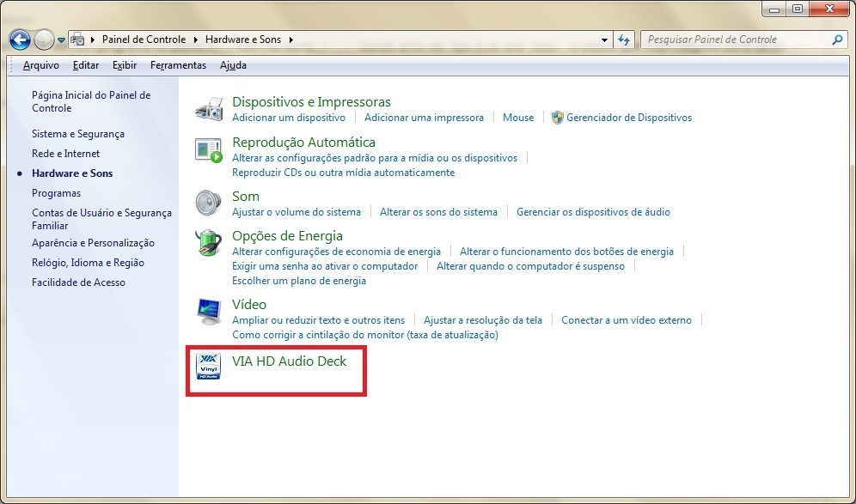856x504 pixels.
Task: Open the Exibir menu
Action: [x=125, y=65]
